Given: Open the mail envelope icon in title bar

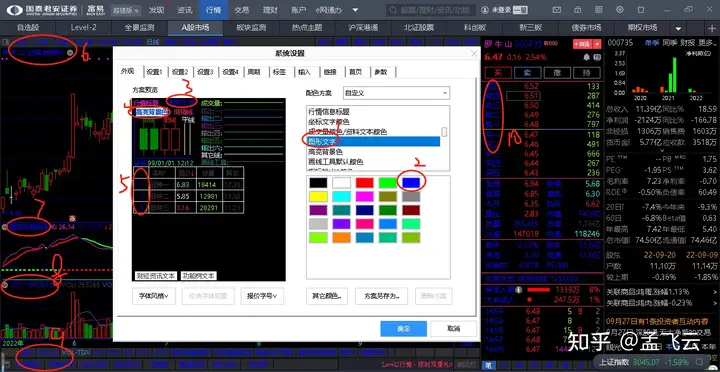Looking at the screenshot, I should click(557, 10).
